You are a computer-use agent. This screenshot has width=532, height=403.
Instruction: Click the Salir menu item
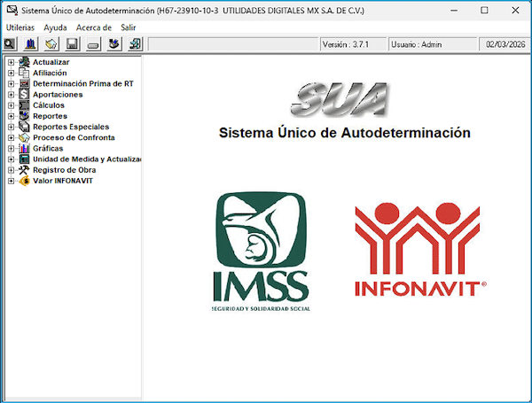coord(129,27)
